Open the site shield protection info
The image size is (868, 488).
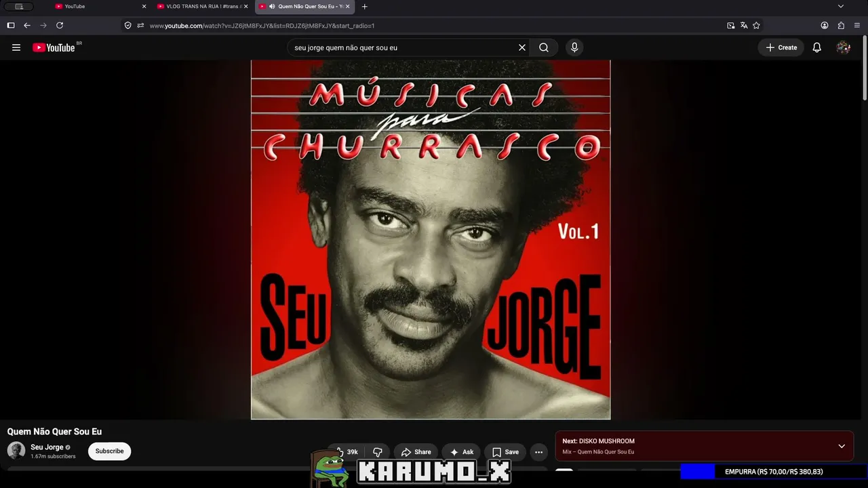pyautogui.click(x=127, y=26)
